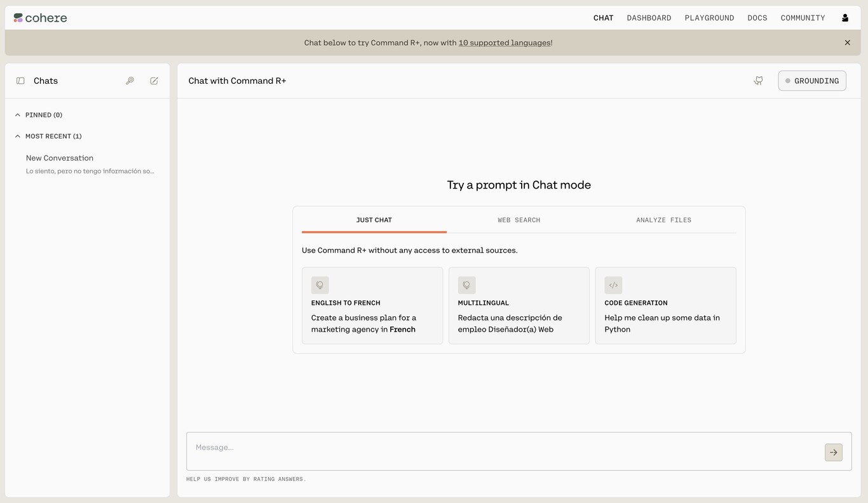Image resolution: width=868 pixels, height=503 pixels.
Task: Click the Chats sidebar heading
Action: [x=46, y=81]
